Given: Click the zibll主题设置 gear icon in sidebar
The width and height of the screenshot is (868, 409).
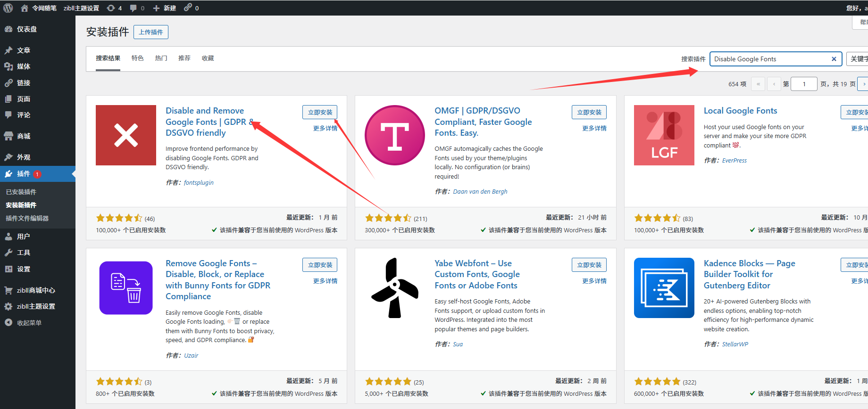Looking at the screenshot, I should tap(8, 306).
